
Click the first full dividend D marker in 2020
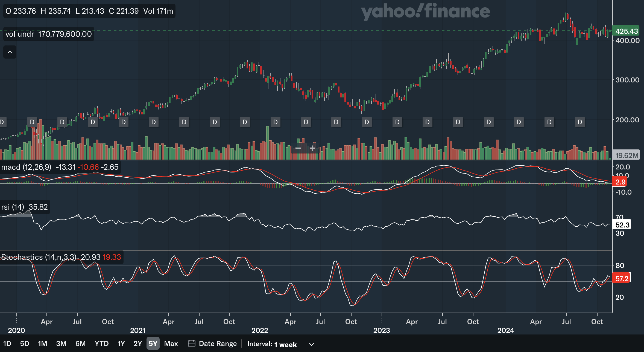click(x=32, y=122)
